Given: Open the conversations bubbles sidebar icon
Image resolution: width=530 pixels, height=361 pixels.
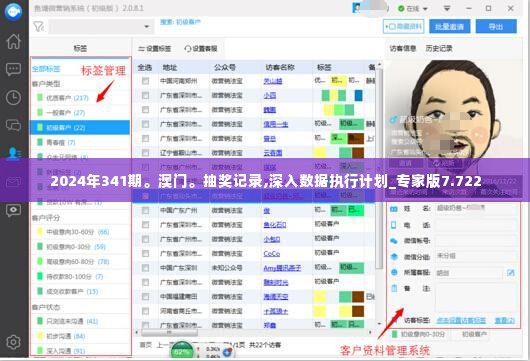Looking at the screenshot, I should pyautogui.click(x=14, y=125).
